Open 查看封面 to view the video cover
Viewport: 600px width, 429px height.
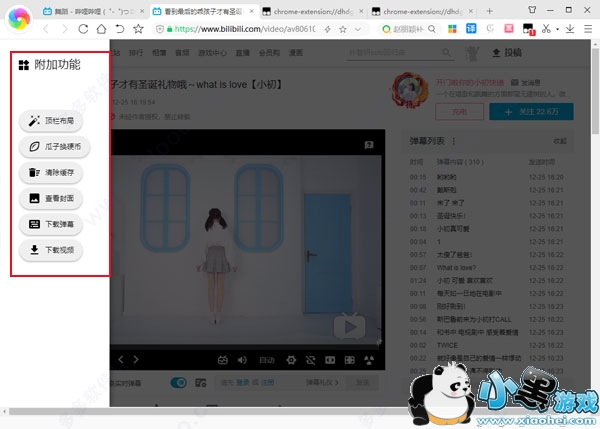tap(51, 198)
